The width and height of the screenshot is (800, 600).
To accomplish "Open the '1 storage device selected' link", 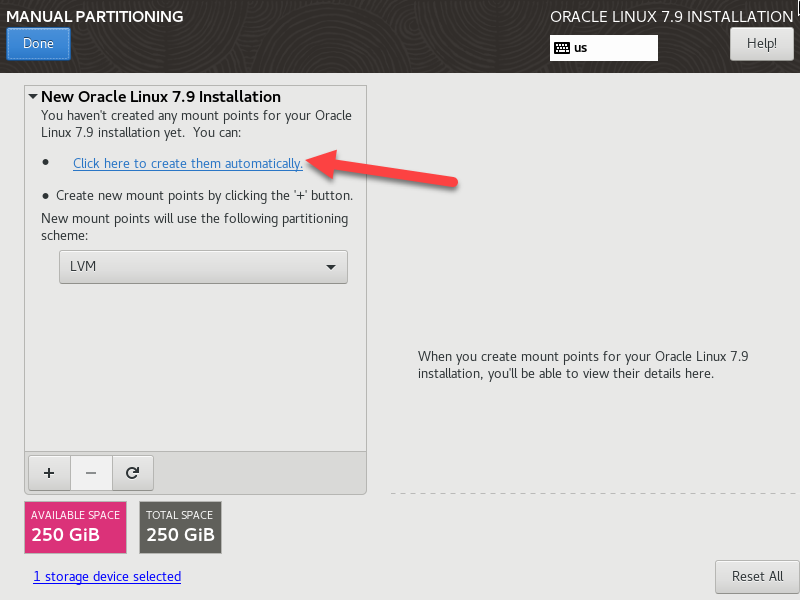I will coord(107,577).
